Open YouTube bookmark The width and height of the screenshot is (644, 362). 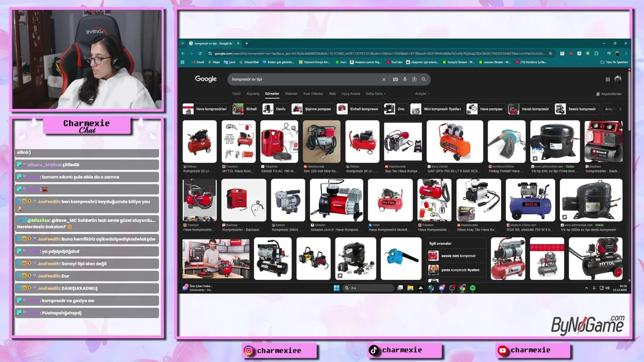(x=394, y=62)
